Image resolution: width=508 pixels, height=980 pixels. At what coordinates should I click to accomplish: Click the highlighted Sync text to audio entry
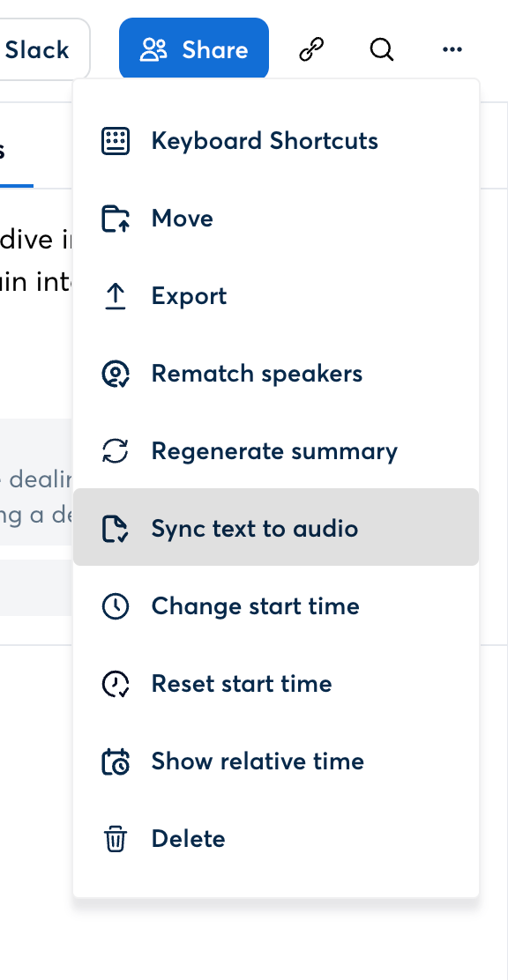pos(255,528)
